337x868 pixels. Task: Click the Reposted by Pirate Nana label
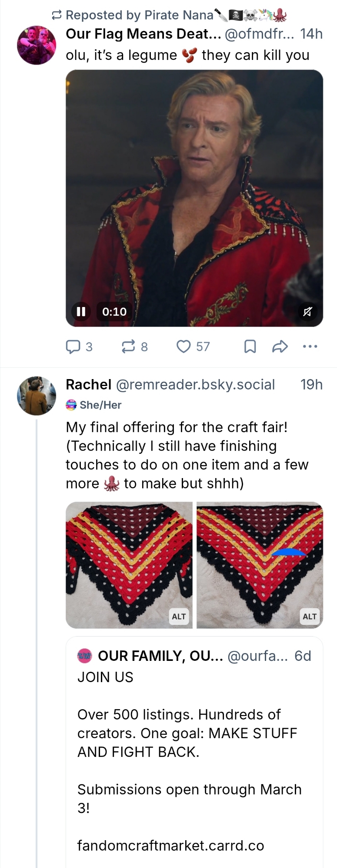[x=139, y=15]
